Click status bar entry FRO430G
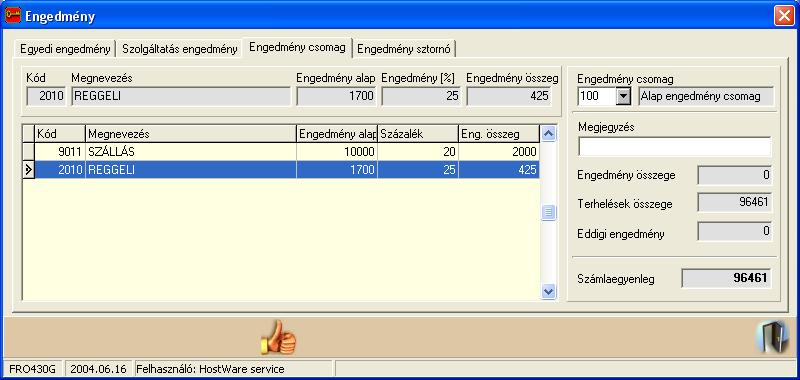The image size is (800, 380). click(34, 369)
